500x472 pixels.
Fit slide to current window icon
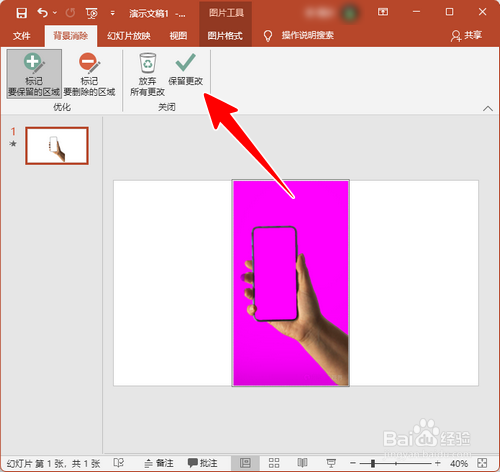point(482,463)
